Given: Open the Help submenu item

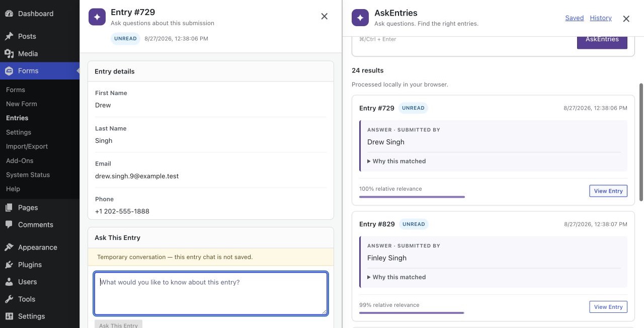Looking at the screenshot, I should click(x=13, y=189).
